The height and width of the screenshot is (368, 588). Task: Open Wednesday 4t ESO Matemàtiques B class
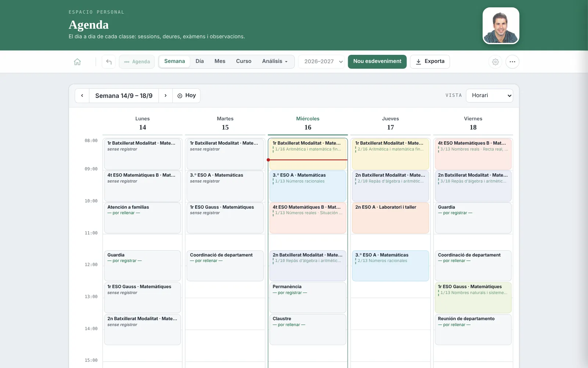click(308, 218)
